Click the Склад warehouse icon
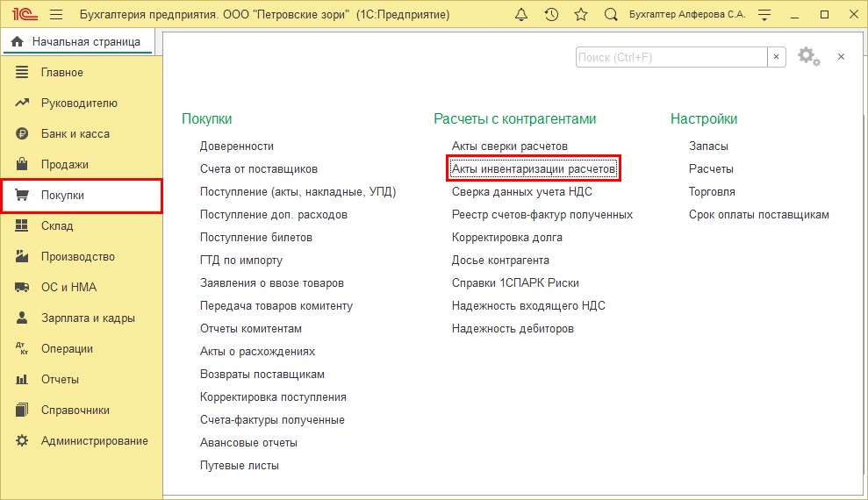The image size is (868, 500). pyautogui.click(x=22, y=225)
